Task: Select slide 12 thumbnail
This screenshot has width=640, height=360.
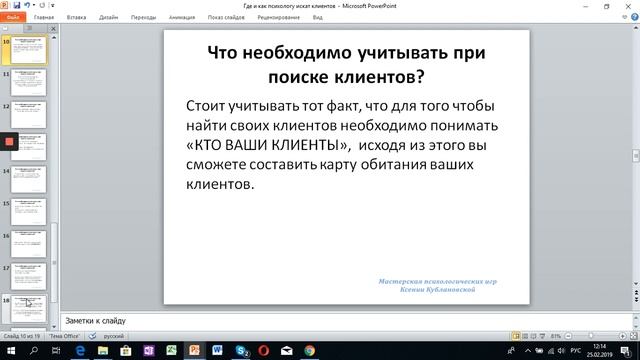Action: pos(29,115)
